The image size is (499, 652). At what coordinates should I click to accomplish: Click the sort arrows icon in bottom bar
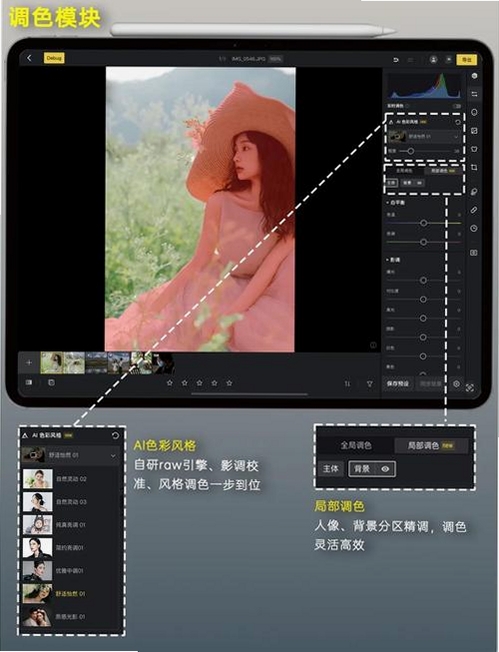[x=347, y=384]
